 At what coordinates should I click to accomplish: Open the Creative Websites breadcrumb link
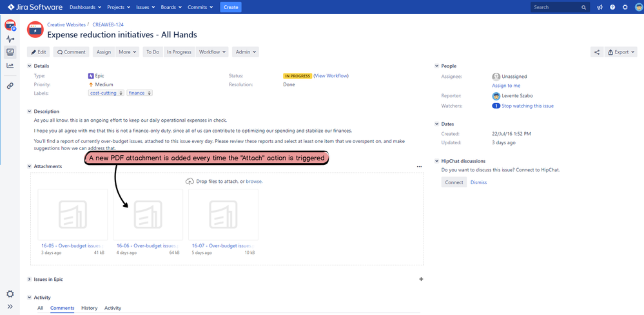coord(66,24)
